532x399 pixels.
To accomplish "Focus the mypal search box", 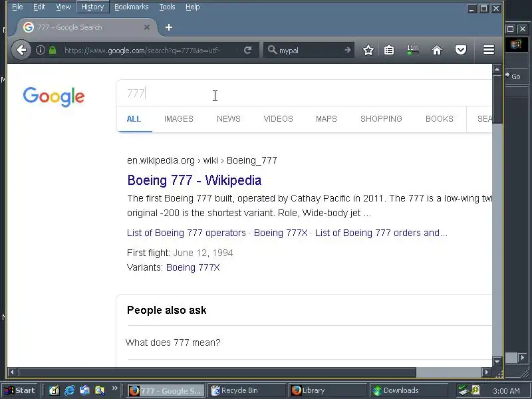I will pos(309,51).
